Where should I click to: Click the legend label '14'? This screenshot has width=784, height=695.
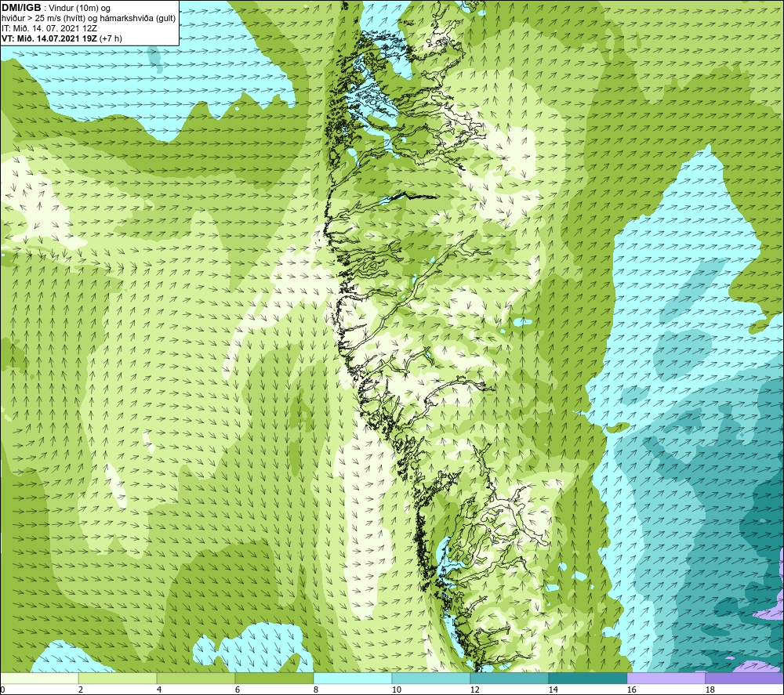553,690
